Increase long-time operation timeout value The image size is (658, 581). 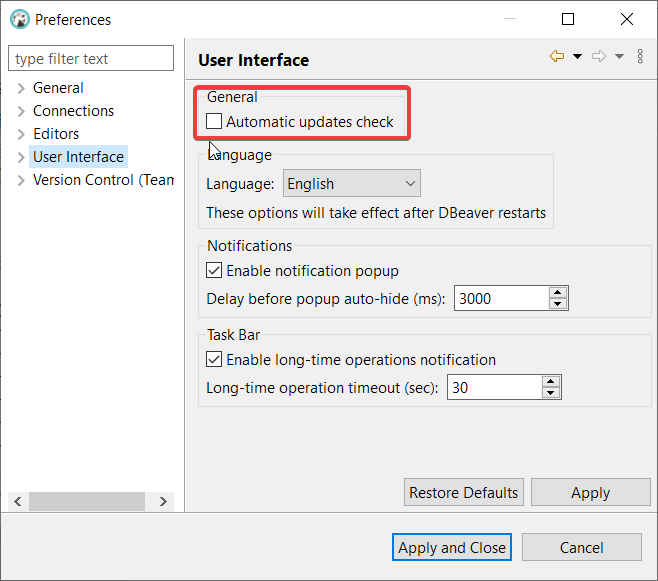551,381
